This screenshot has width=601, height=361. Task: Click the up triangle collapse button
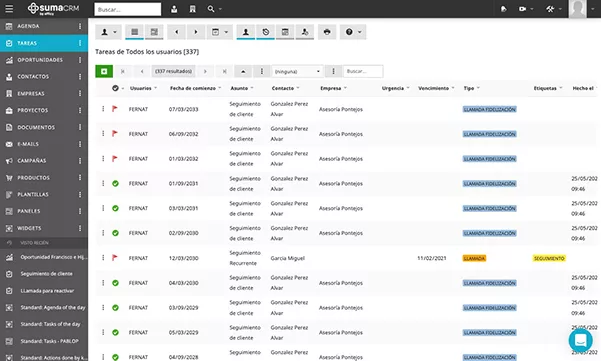click(x=243, y=71)
